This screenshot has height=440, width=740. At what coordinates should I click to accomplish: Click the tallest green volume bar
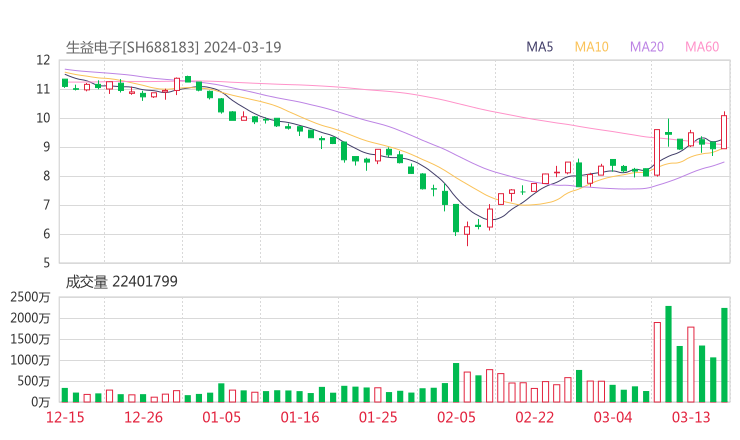coord(668,354)
